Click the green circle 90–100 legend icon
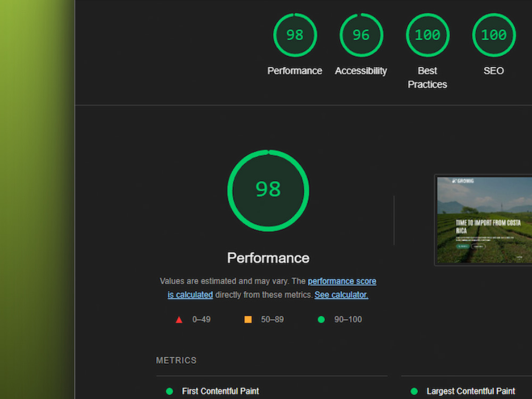 [321, 320]
